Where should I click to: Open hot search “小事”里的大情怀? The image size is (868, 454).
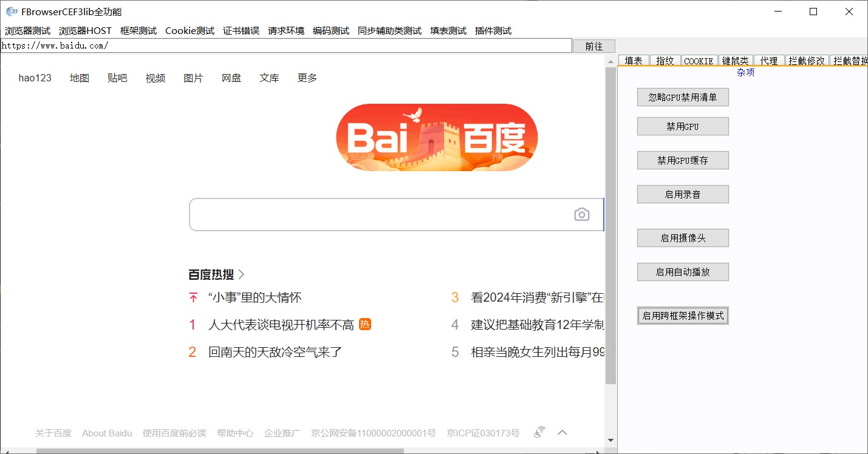tap(255, 297)
